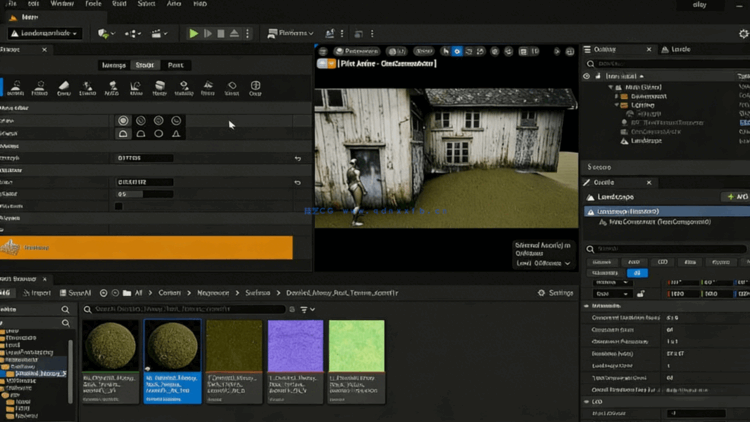750x422 pixels.
Task: Open the Platforms dropdown in toolbar
Action: click(x=290, y=33)
